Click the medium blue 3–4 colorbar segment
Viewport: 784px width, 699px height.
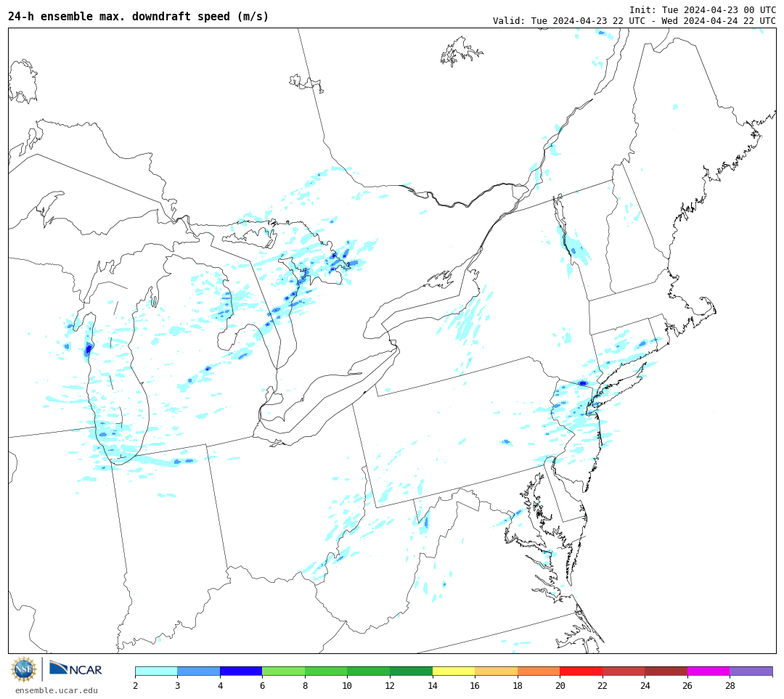click(198, 671)
